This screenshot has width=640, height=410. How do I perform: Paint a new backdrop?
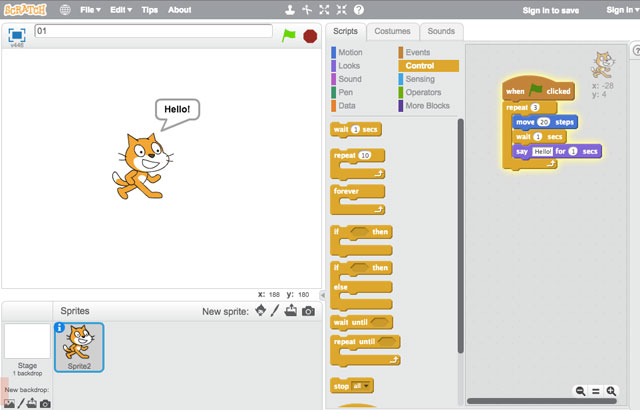(21, 403)
